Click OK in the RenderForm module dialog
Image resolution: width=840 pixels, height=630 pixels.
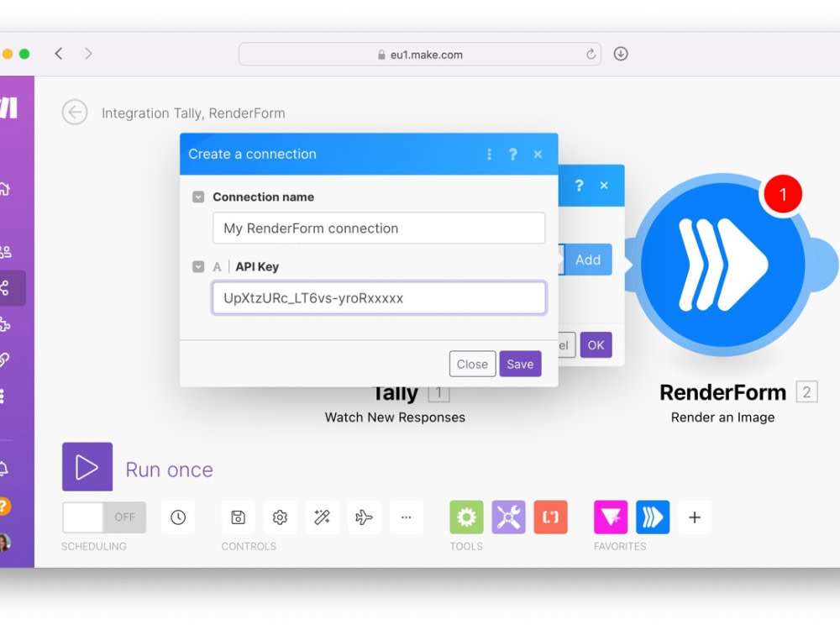pos(596,345)
